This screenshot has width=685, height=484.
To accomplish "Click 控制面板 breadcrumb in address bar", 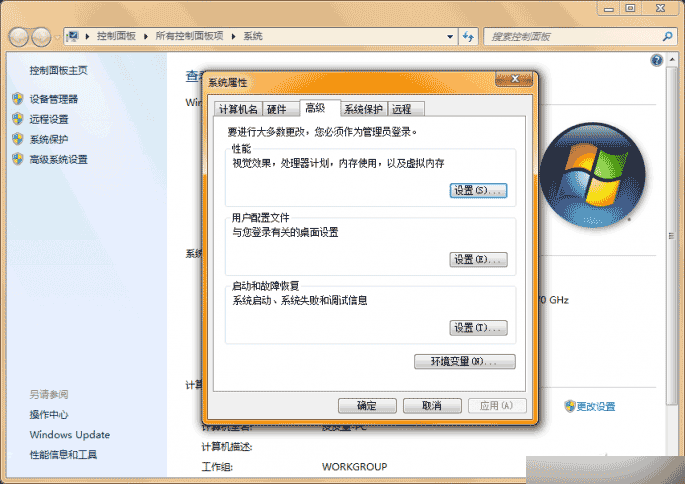I will (116, 36).
